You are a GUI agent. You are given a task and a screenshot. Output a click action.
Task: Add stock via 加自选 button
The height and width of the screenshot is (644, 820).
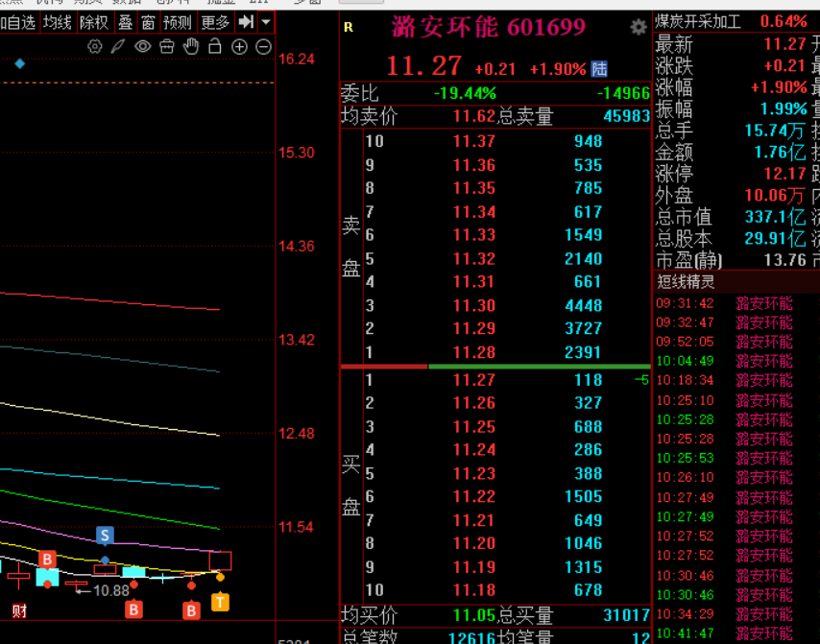pyautogui.click(x=18, y=22)
